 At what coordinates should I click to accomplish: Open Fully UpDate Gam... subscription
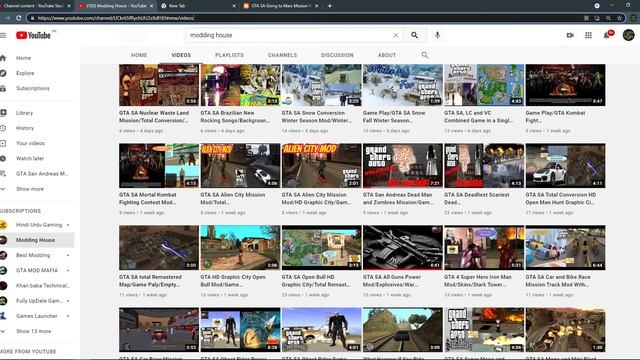pyautogui.click(x=37, y=301)
